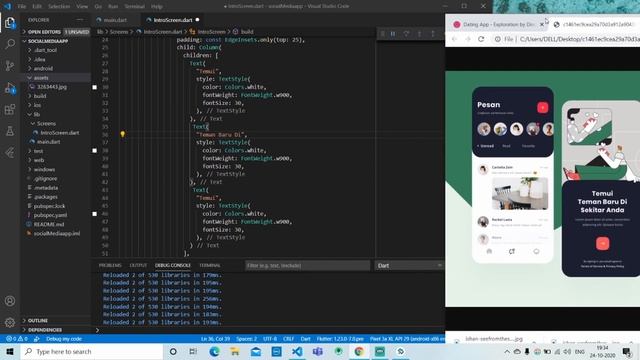This screenshot has height=360, width=640.
Task: Click the lightbulb code action on line 36
Action: point(122,134)
